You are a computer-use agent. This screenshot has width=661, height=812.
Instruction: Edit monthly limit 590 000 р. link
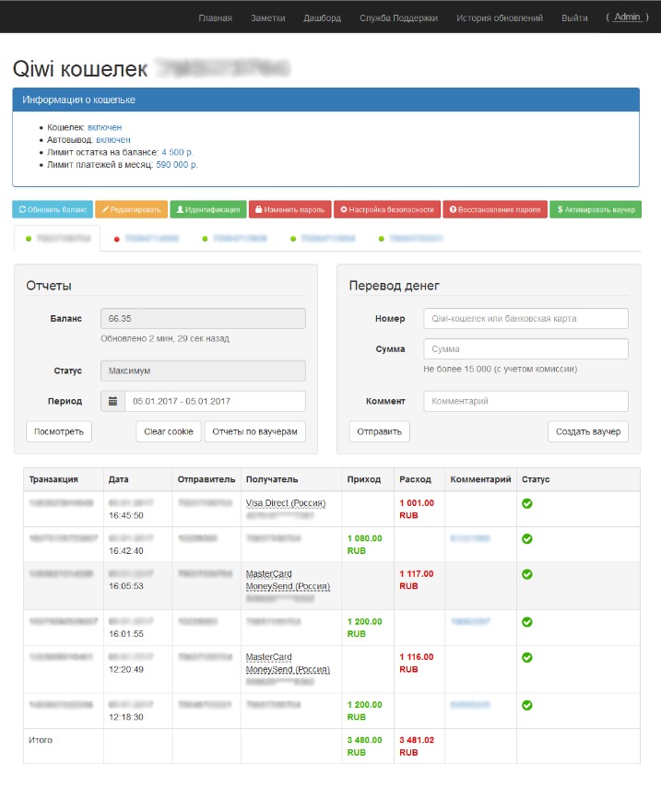click(x=177, y=165)
